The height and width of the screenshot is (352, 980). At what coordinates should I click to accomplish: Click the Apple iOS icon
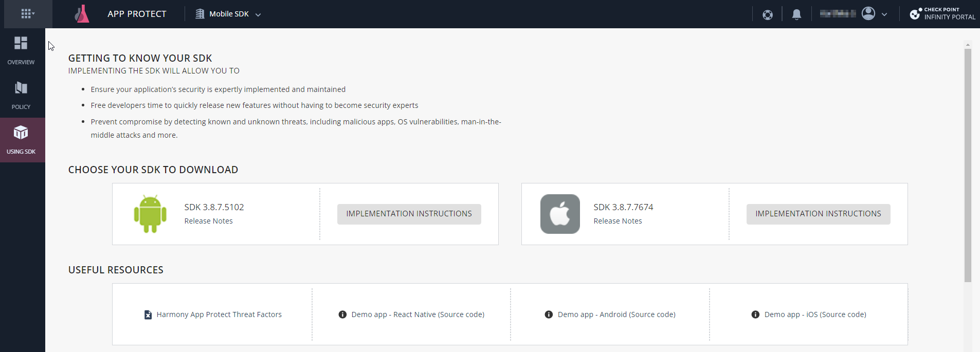coord(560,214)
